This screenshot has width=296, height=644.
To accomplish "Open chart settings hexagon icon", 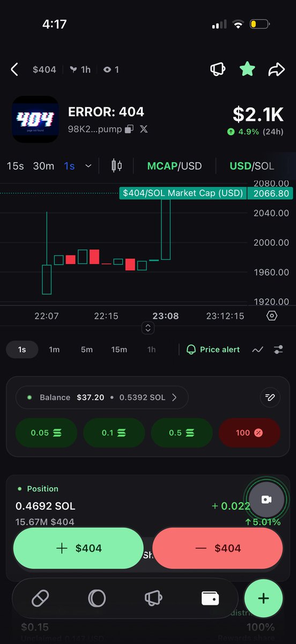I will (272, 316).
